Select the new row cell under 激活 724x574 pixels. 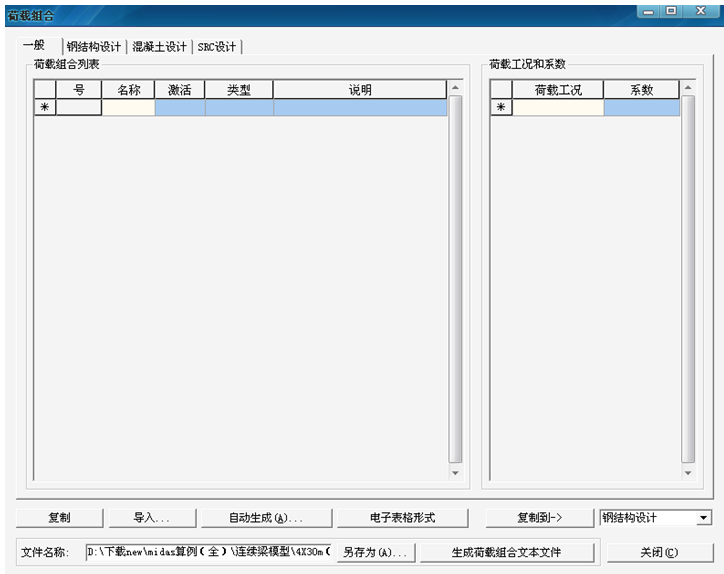point(180,107)
